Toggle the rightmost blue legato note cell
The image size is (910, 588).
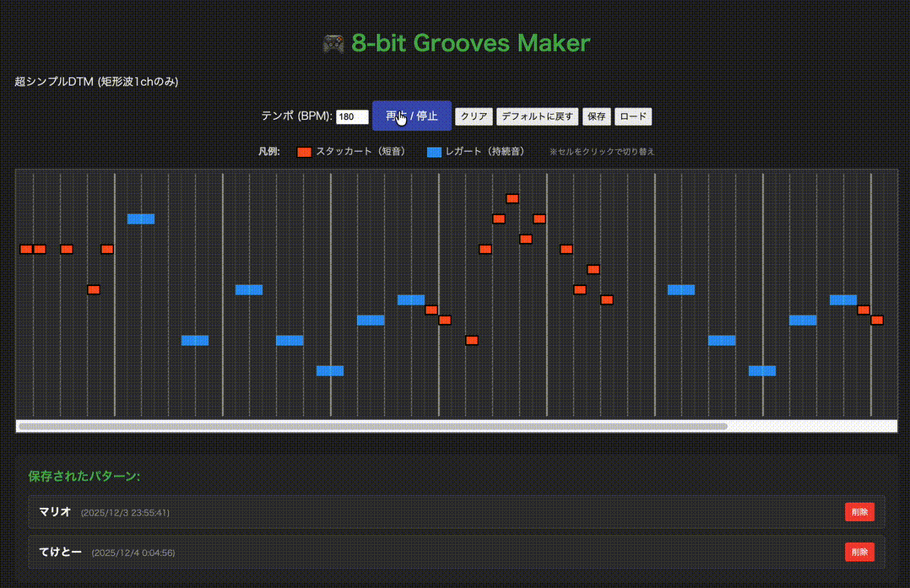(843, 299)
